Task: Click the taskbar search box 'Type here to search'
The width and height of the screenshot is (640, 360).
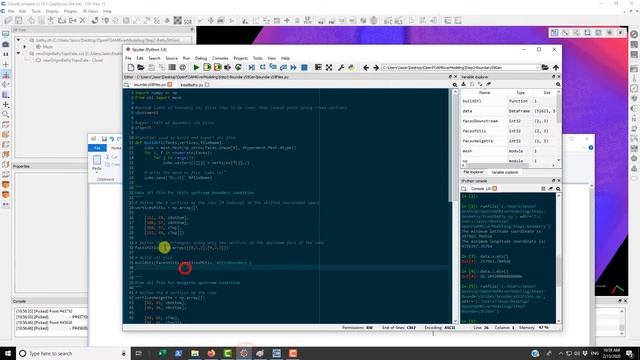Action: coord(73,353)
